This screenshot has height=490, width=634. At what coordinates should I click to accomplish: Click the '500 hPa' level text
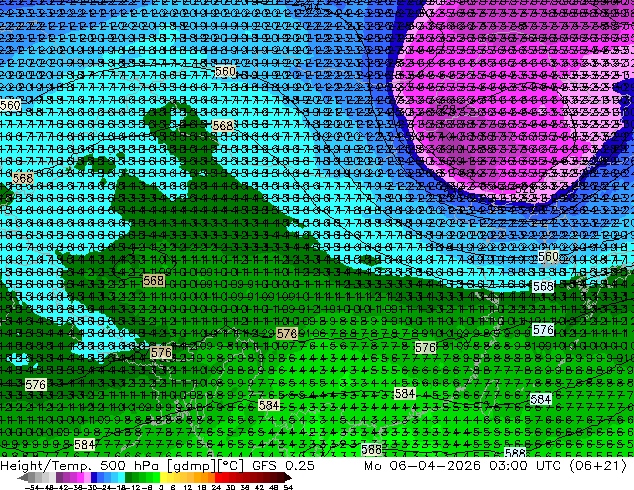click(131, 465)
